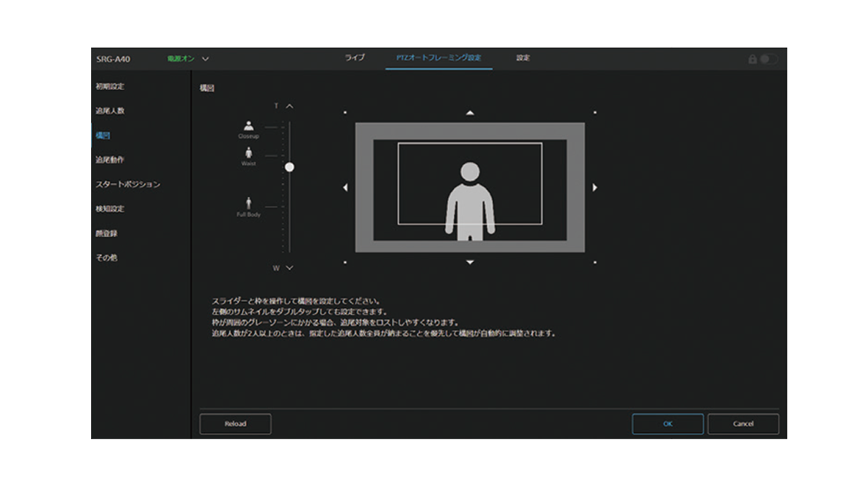Viewport: 868px width, 486px height.
Task: Click the T zoom-in chevron above the slider
Action: click(x=289, y=106)
